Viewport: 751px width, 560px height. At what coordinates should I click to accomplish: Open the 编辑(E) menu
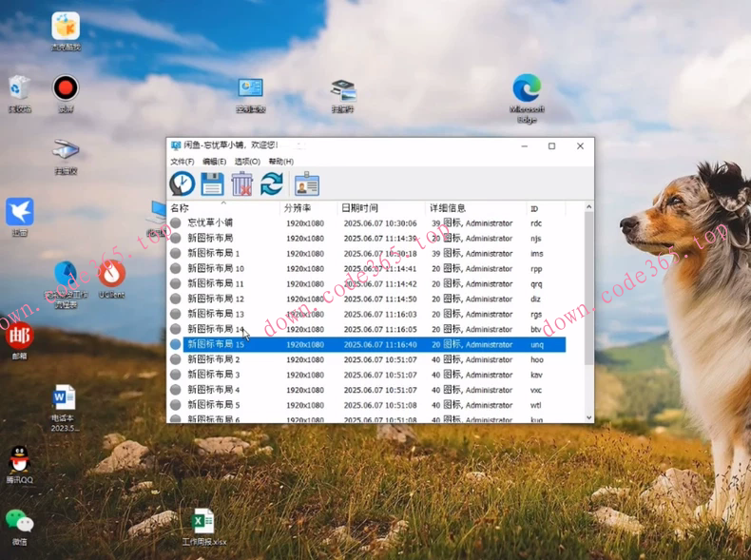214,162
